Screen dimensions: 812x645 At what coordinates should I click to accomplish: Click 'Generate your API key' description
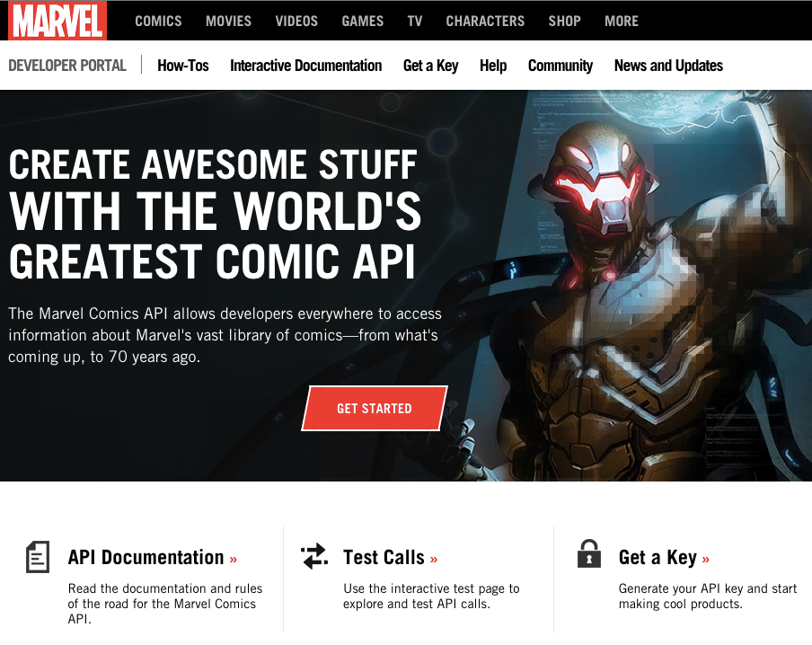[x=708, y=596]
